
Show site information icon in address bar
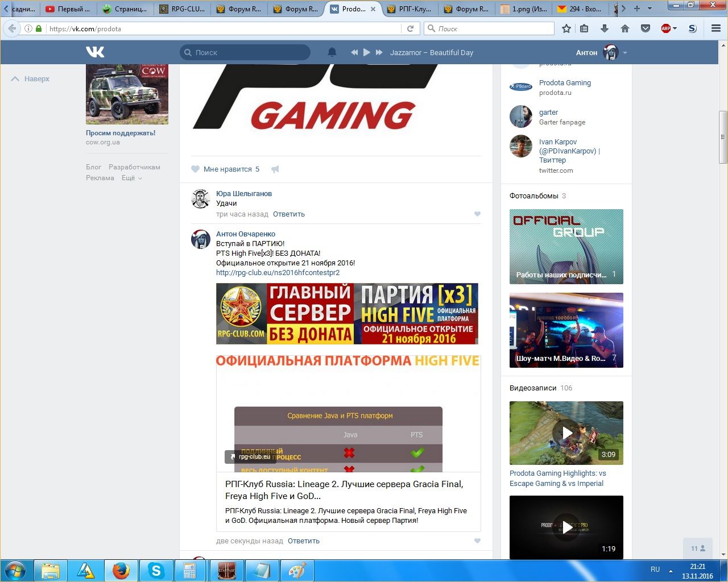pyautogui.click(x=28, y=28)
